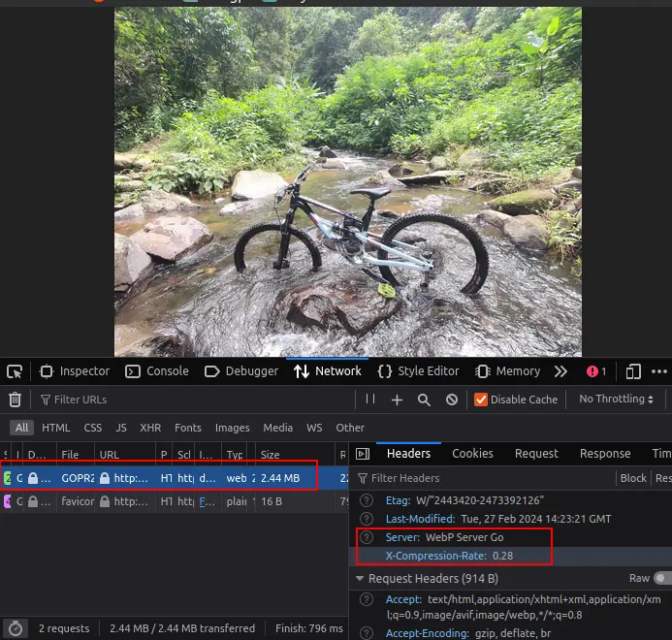Open help icon for Last-Modified header
The height and width of the screenshot is (640, 672).
pos(367,519)
